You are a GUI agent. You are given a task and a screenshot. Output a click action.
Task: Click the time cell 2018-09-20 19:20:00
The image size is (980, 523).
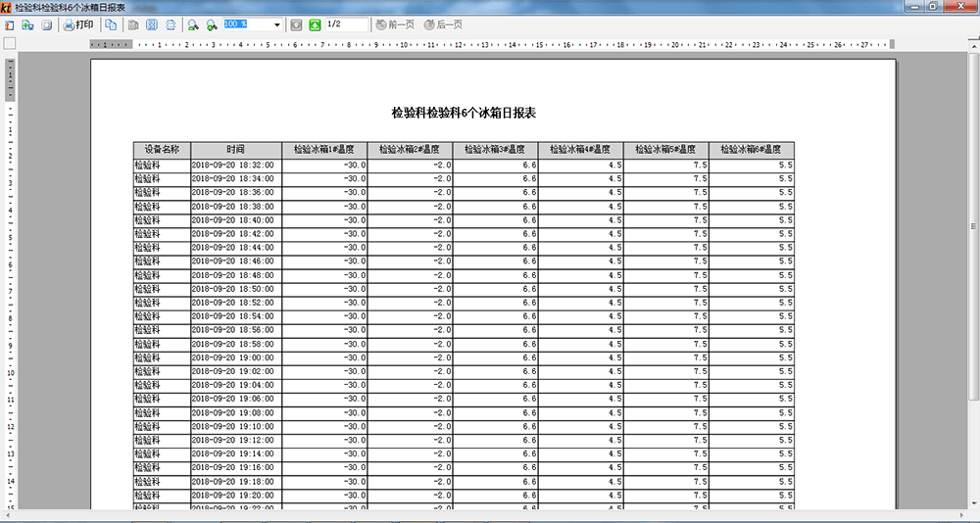tap(236, 495)
